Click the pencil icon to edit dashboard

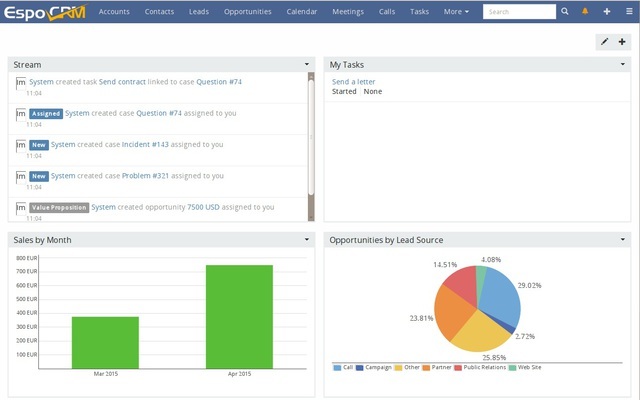(x=604, y=41)
